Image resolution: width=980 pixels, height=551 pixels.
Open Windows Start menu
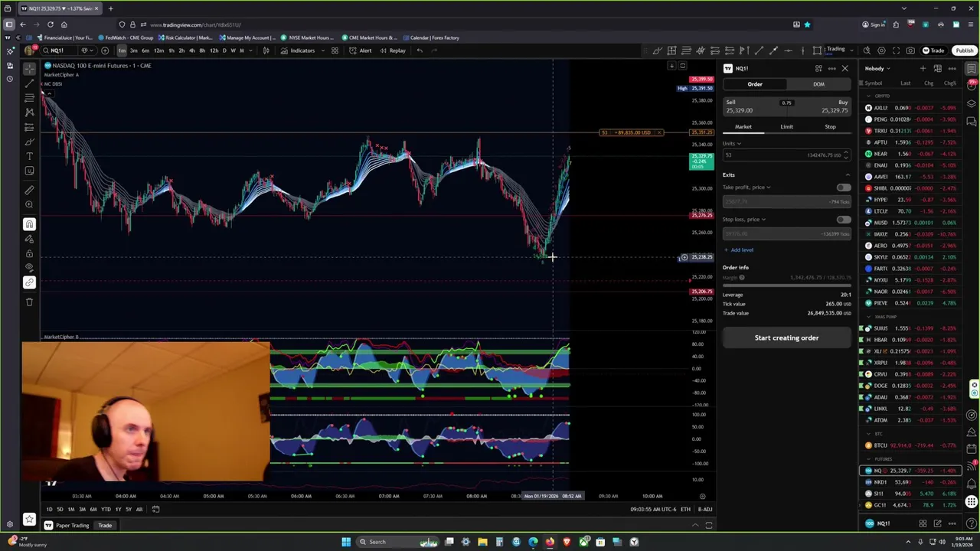pyautogui.click(x=346, y=542)
